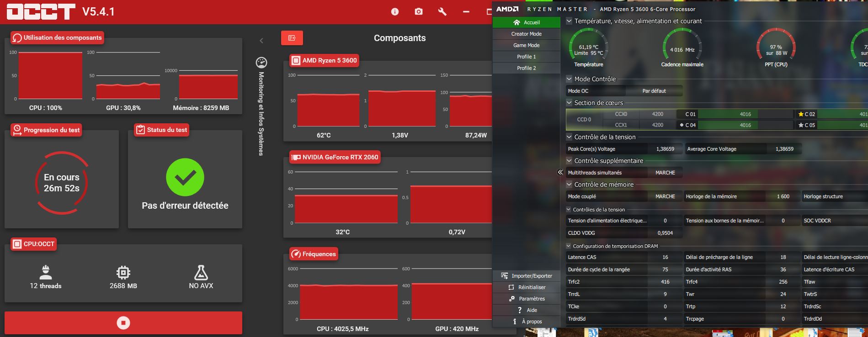Click the star icon next to C 02
The image size is (868, 337).
[801, 114]
